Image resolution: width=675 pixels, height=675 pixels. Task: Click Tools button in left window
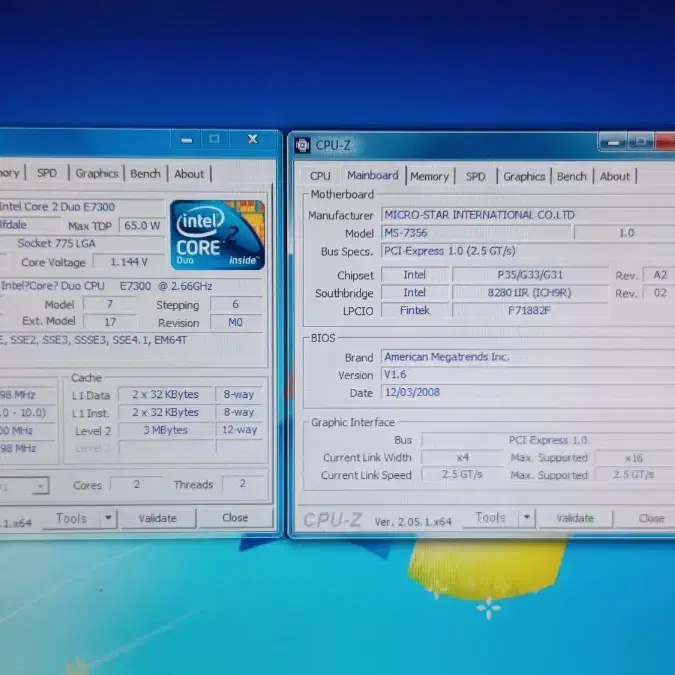pos(71,518)
